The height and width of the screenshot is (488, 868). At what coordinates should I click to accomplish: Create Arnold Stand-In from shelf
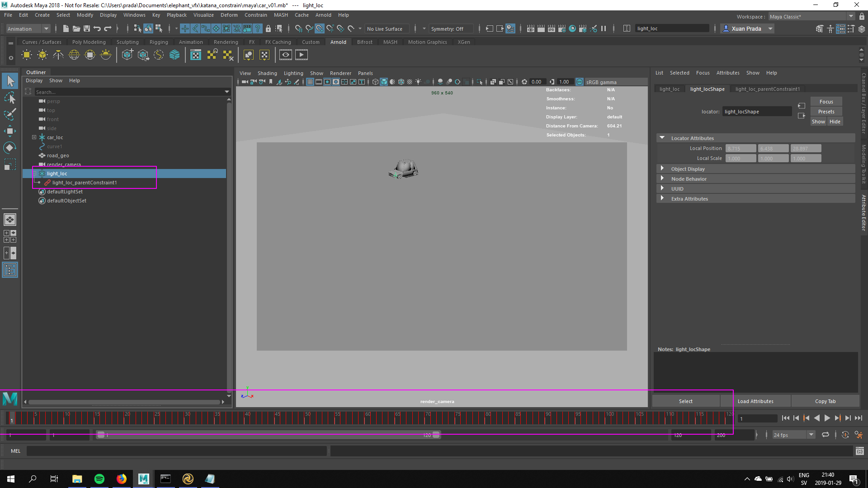pos(127,55)
